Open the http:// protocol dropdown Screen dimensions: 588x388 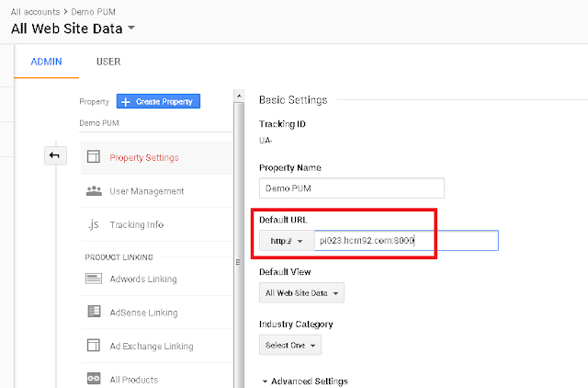[284, 241]
